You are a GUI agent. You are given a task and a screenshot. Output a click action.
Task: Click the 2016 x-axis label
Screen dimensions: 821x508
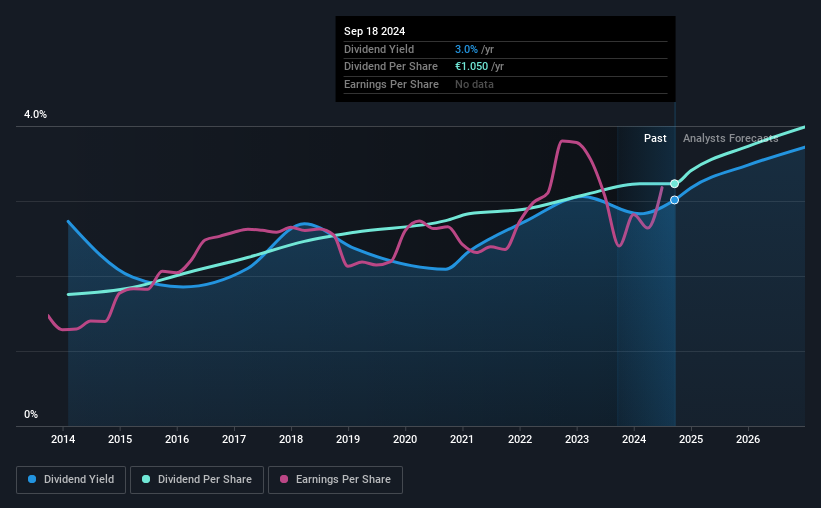coord(177,439)
